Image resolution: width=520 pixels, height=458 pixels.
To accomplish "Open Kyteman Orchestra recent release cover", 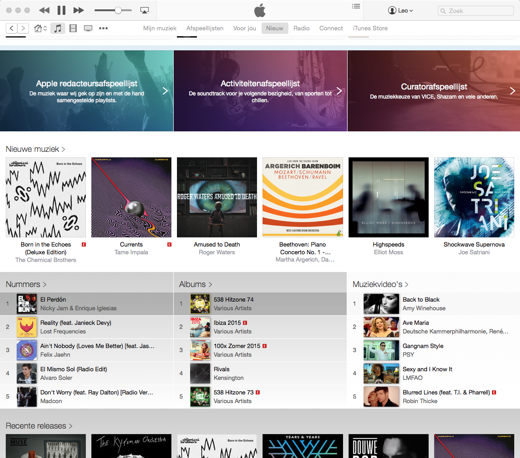I will tap(131, 446).
